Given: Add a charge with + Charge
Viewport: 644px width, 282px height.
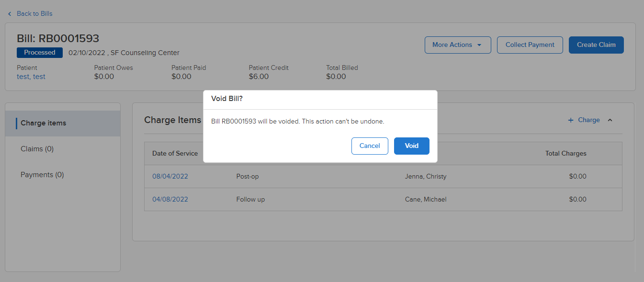Looking at the screenshot, I should coord(584,120).
